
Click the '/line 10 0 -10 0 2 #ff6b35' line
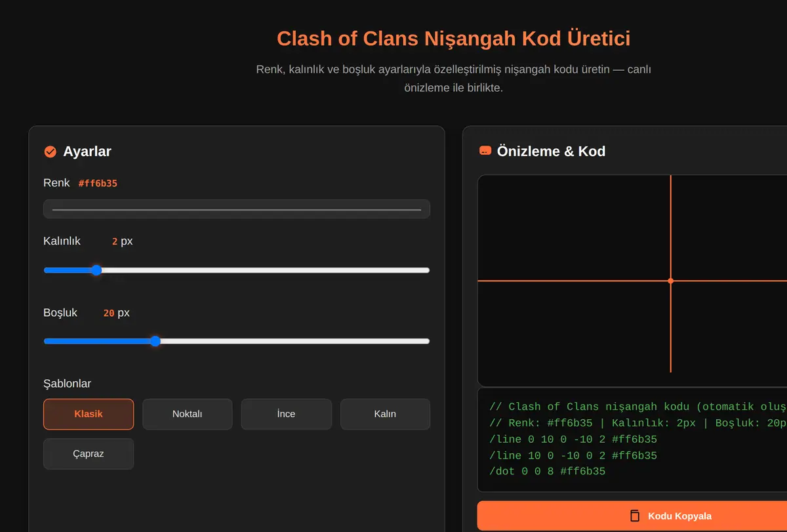pyautogui.click(x=573, y=456)
